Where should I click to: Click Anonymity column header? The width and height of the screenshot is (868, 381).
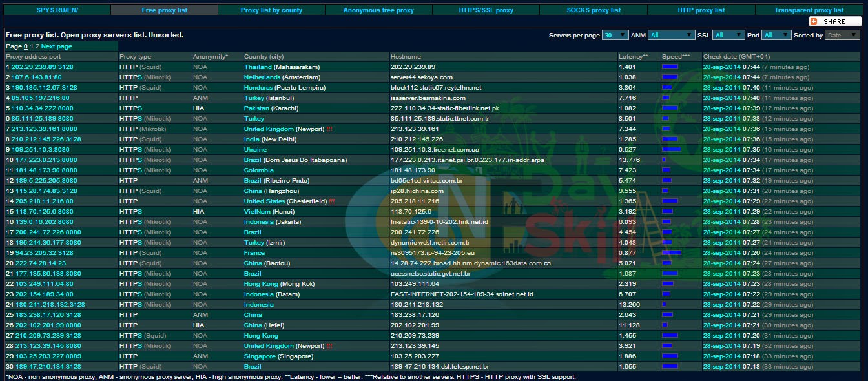(x=211, y=57)
